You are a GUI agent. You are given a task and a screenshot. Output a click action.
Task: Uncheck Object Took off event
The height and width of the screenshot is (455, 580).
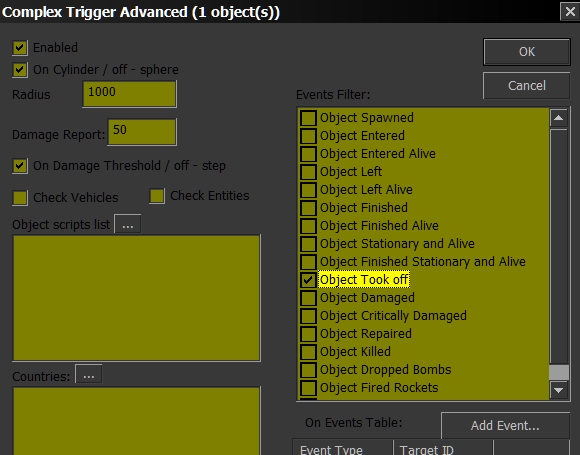click(x=308, y=280)
